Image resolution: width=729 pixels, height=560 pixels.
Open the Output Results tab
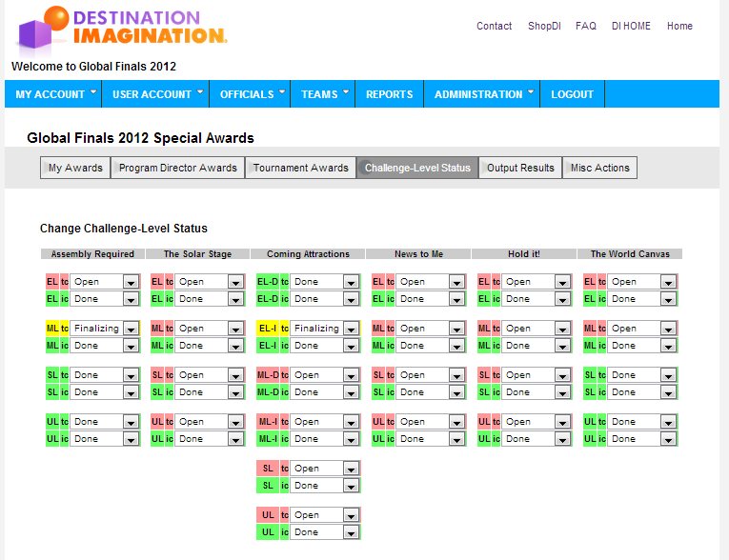(520, 168)
